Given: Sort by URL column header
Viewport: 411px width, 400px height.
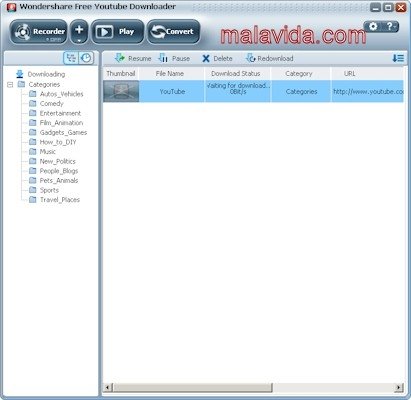Looking at the screenshot, I should tap(367, 74).
